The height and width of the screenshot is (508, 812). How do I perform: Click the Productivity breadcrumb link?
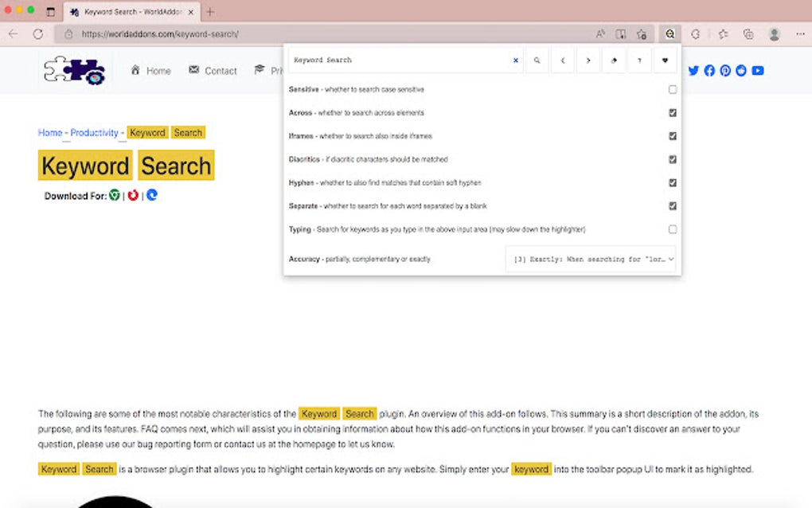click(94, 132)
